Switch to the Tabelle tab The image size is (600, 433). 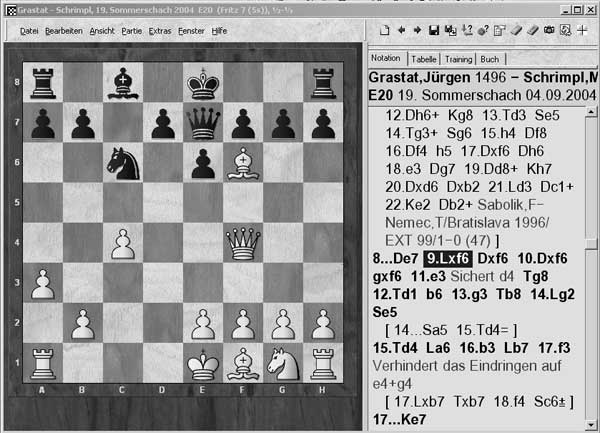click(x=424, y=59)
